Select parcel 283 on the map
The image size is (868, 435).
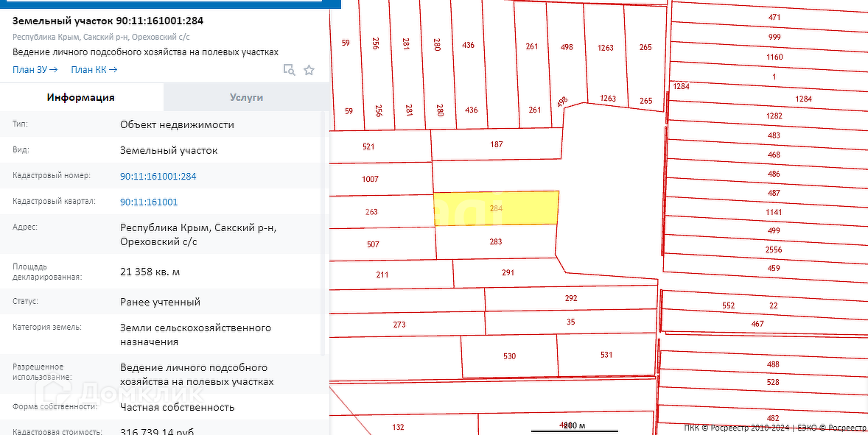click(x=495, y=241)
